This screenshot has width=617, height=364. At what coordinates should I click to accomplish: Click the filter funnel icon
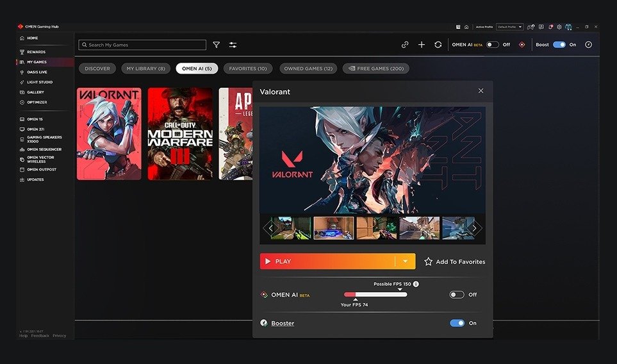click(217, 45)
